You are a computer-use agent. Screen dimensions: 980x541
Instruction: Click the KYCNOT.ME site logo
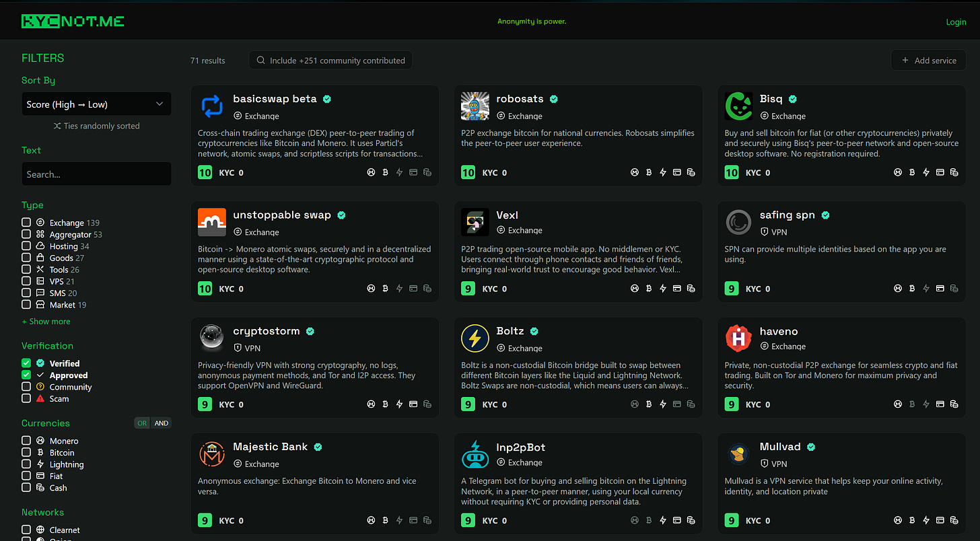tap(73, 21)
